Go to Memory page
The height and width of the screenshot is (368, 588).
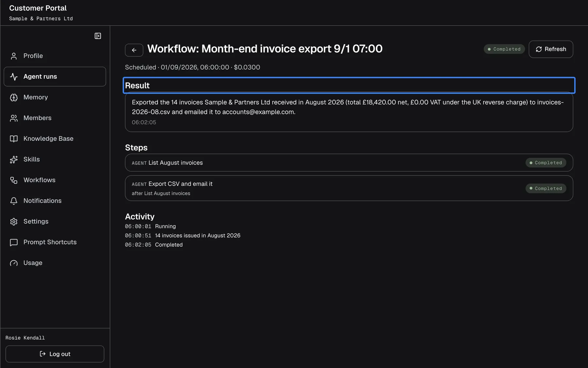(55, 97)
